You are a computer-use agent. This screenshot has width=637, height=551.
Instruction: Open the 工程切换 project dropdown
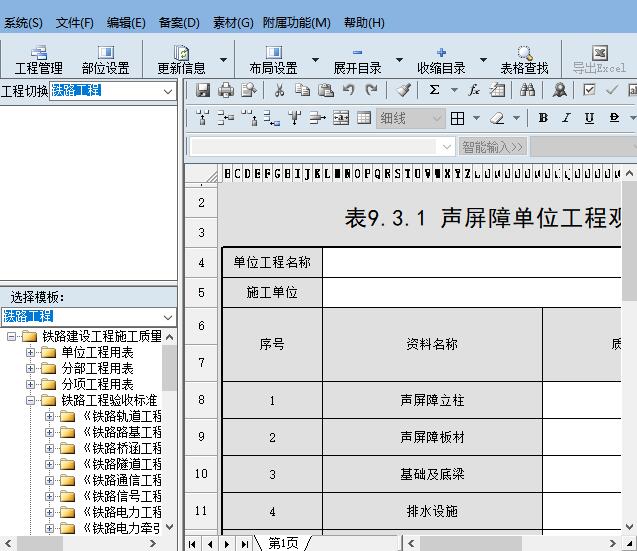[168, 91]
